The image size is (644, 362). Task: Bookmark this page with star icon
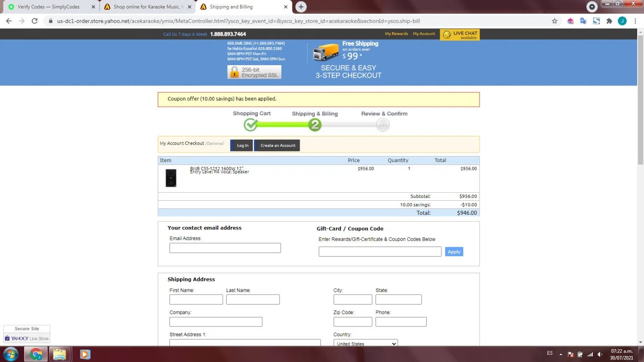[555, 21]
